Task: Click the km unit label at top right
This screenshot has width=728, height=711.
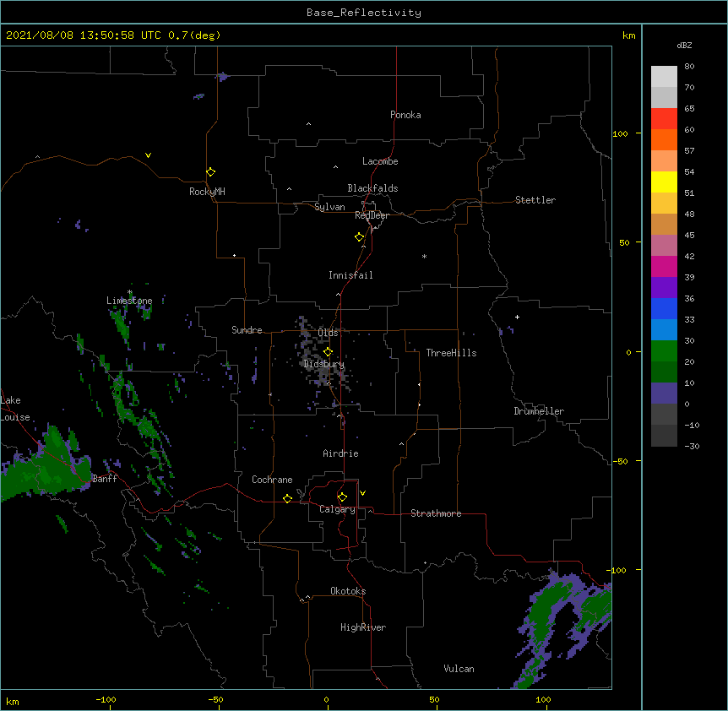Action: coord(629,35)
